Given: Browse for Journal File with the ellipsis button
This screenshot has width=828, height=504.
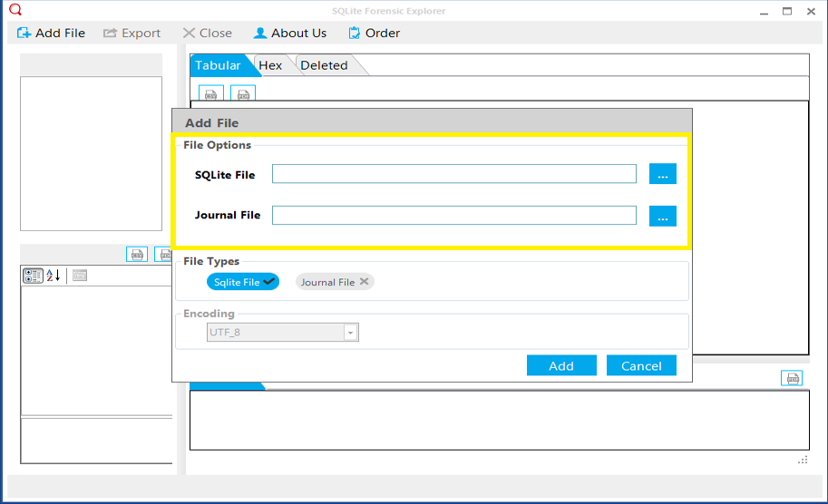Looking at the screenshot, I should [663, 216].
